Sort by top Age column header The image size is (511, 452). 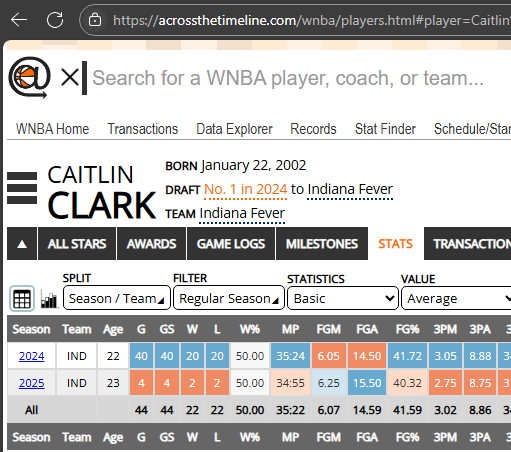tap(113, 329)
